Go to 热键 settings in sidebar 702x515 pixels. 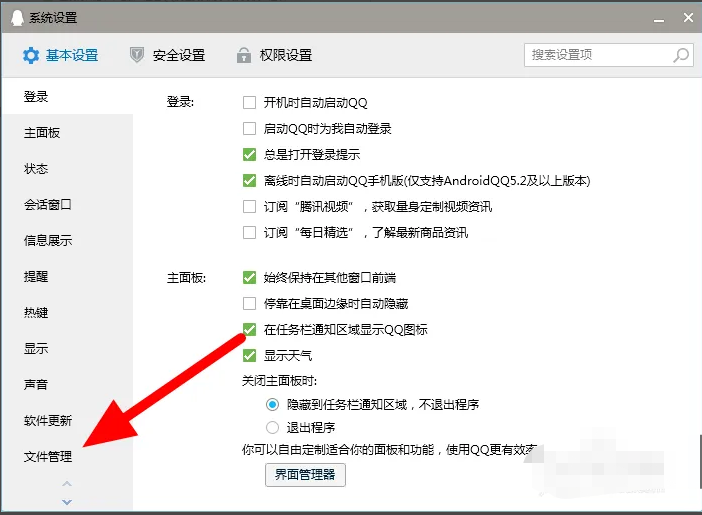click(36, 313)
